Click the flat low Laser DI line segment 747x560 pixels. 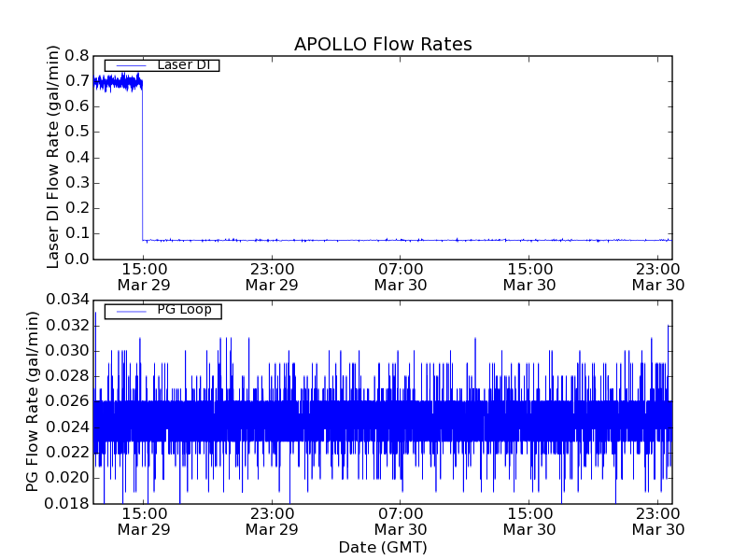click(402, 240)
